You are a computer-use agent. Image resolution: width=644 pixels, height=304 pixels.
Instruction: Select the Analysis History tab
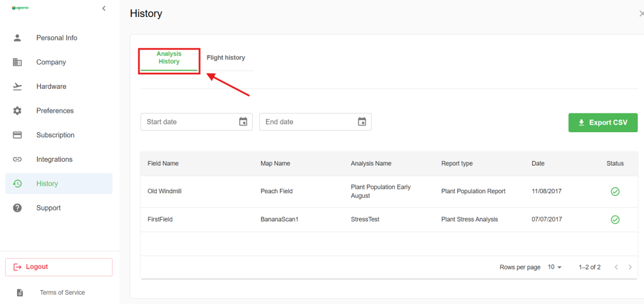pos(169,58)
